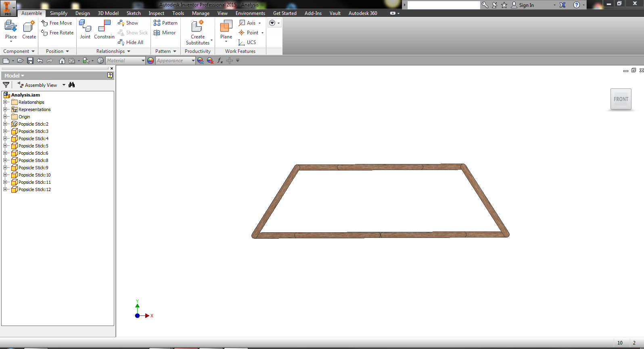The image size is (644, 349).
Task: Click Hide All relationships
Action: pos(130,42)
